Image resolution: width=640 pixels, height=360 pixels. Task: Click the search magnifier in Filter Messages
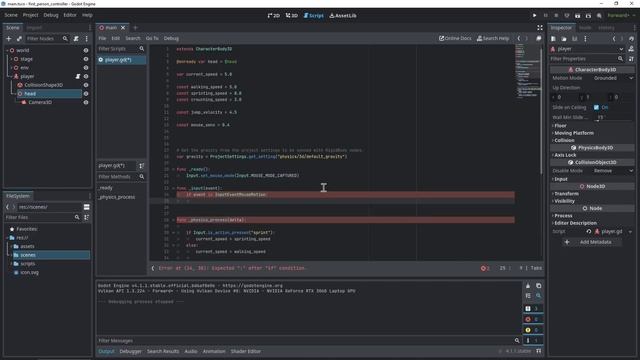coord(517,340)
